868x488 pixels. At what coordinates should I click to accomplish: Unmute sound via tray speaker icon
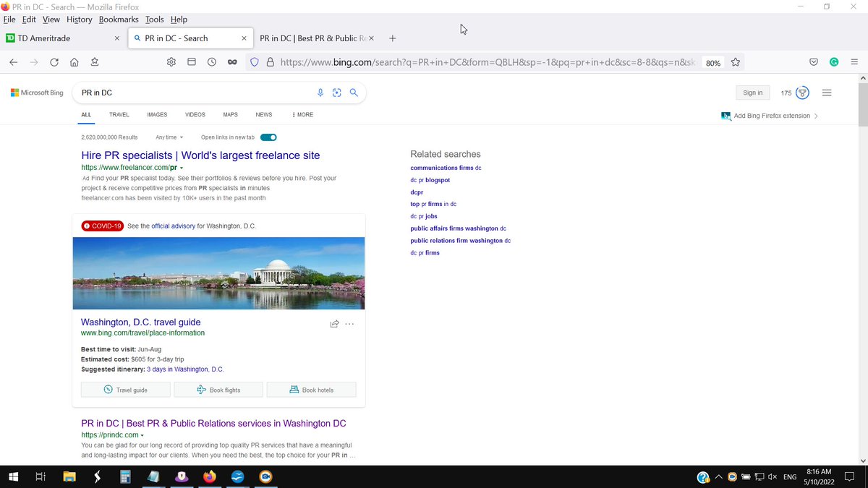(x=773, y=477)
